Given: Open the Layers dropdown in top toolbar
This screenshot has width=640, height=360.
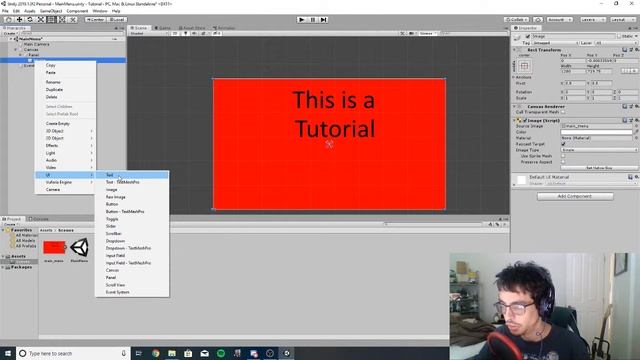Looking at the screenshot, I should (592, 20).
